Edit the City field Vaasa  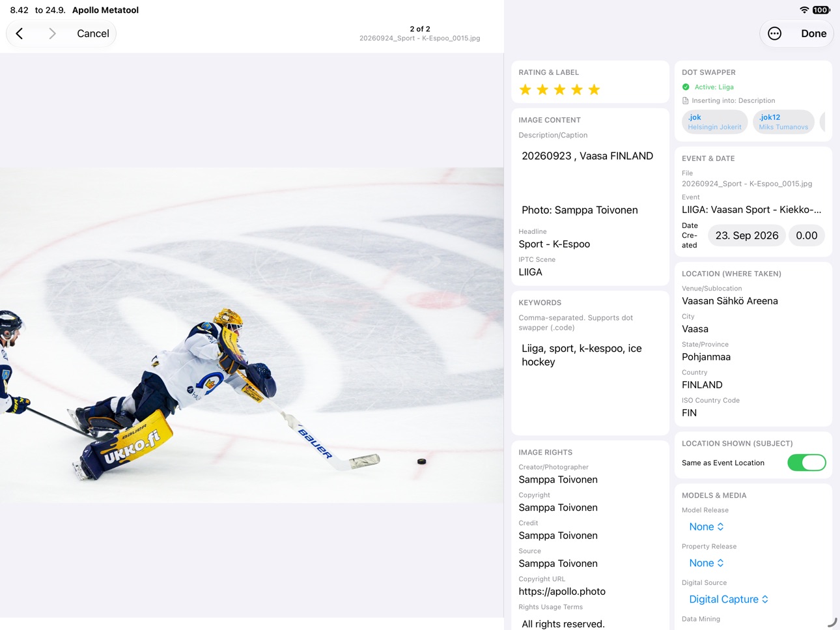[753, 329]
